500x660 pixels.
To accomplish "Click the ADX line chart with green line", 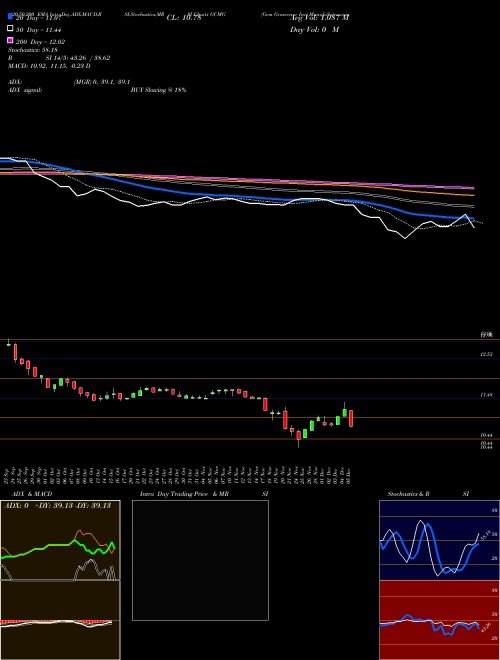I will point(60,540).
